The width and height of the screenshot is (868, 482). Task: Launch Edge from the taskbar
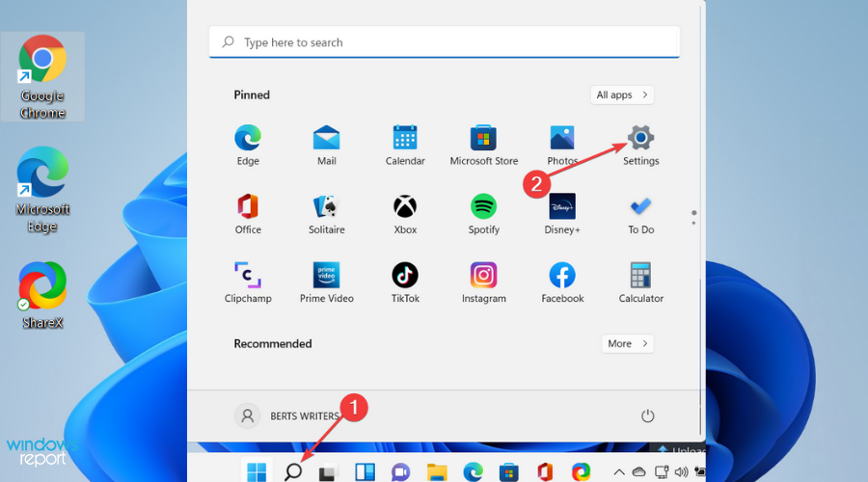pyautogui.click(x=473, y=471)
